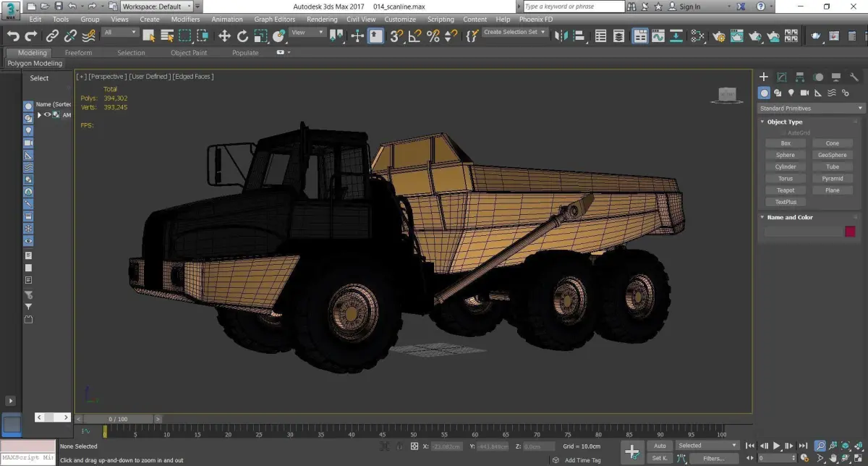Viewport: 868px width, 466px height.
Task: Switch to Modify tab in command panel
Action: (x=782, y=77)
